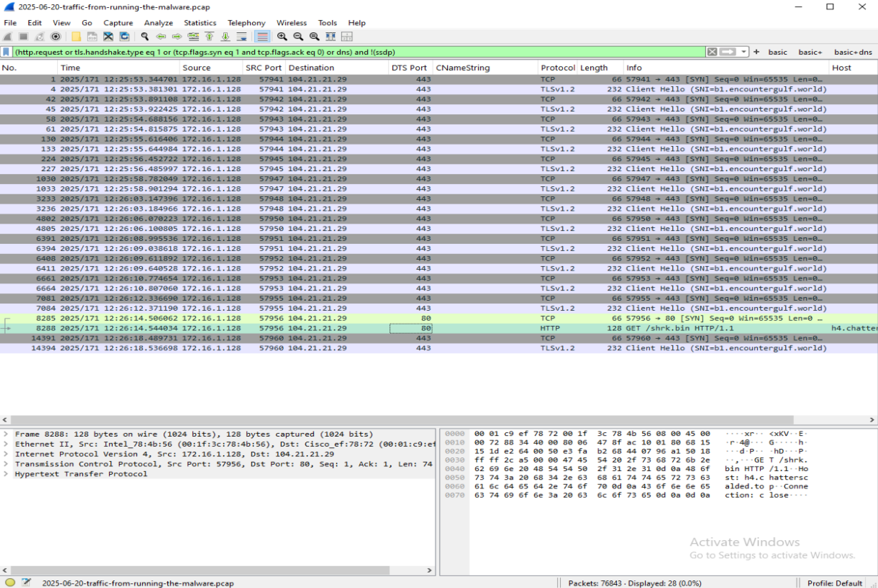
Task: Open the Statistics menu
Action: point(200,23)
